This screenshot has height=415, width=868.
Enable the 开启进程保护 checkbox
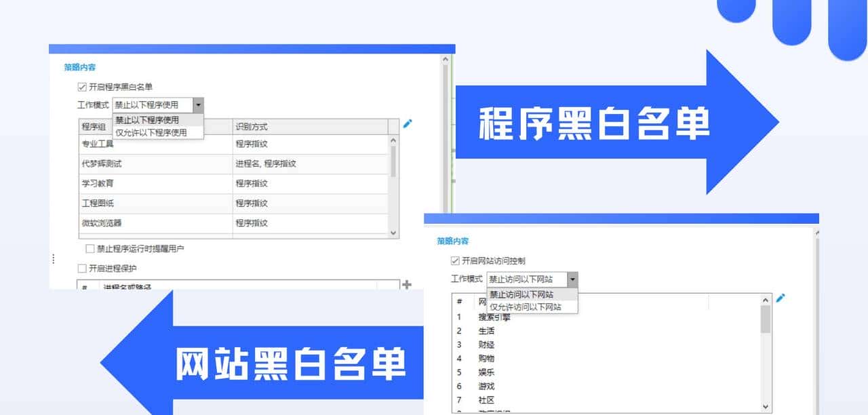[x=83, y=267]
